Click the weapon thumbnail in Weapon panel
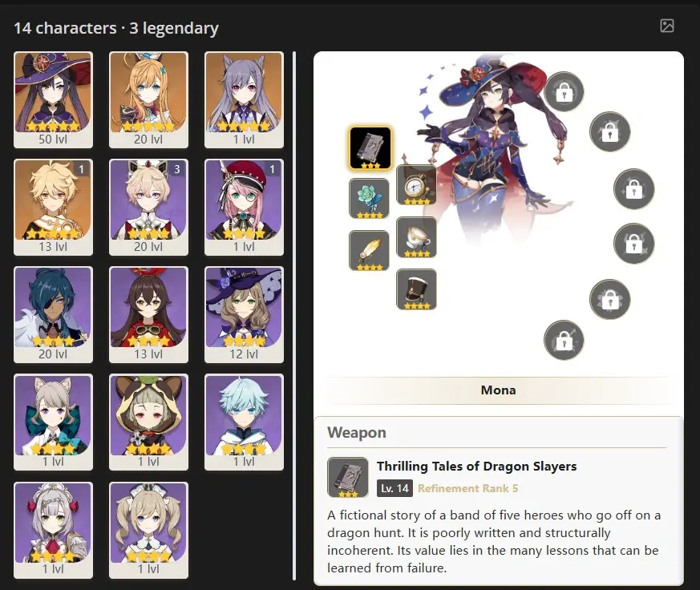700x590 pixels. pos(348,477)
